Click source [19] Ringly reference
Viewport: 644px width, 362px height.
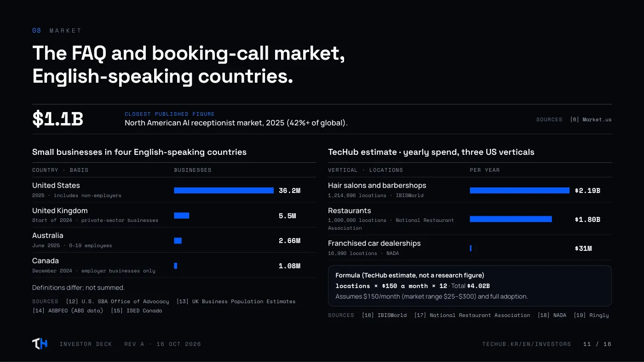point(591,315)
